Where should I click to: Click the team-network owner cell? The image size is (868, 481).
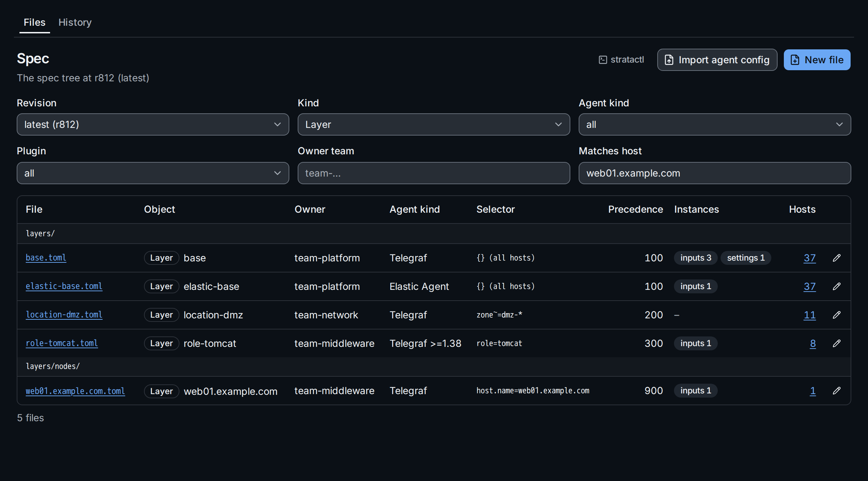[326, 315]
